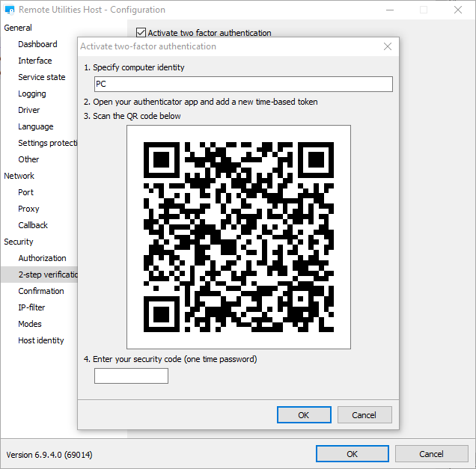Focus the security code input field
The image size is (476, 469).
(x=131, y=375)
